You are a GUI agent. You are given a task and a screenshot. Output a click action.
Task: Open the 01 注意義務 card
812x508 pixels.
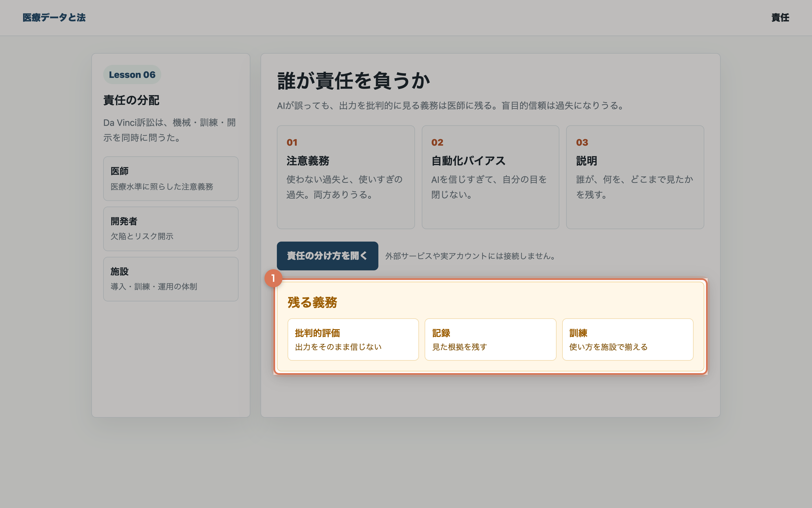point(346,178)
